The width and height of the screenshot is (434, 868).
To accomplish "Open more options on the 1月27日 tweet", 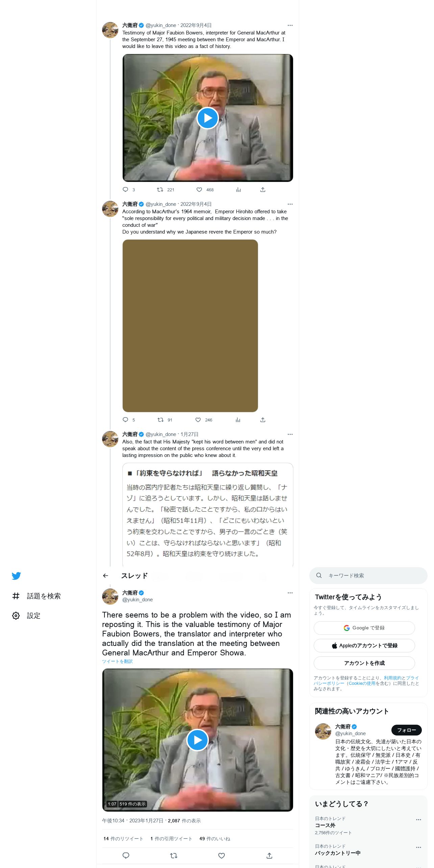I will [290, 434].
